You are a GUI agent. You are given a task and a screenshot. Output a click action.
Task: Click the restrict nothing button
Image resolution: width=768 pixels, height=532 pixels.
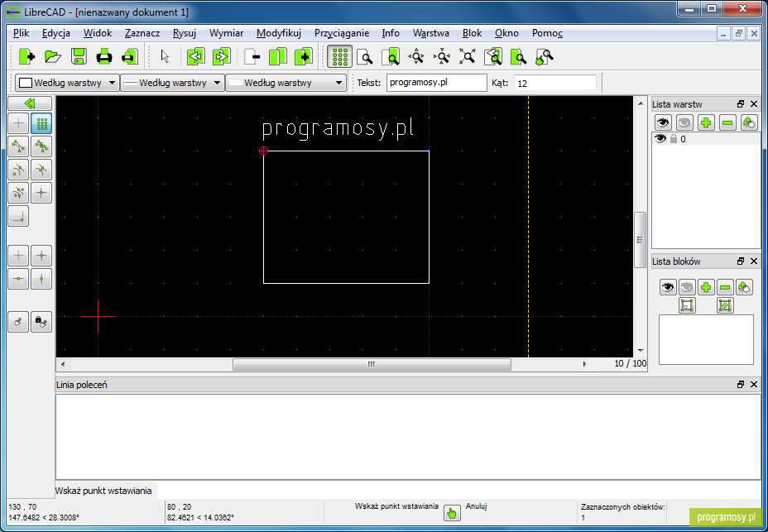18,255
